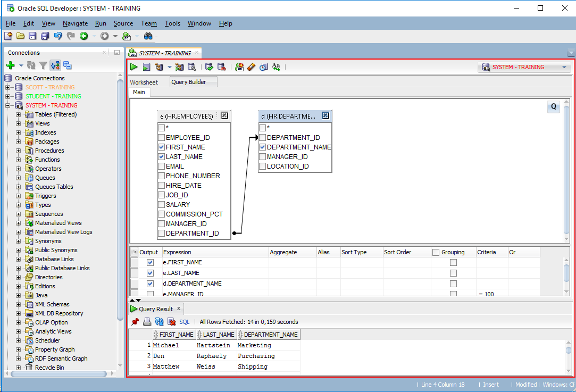Expand the Tables (Filtered) tree node

(19, 114)
